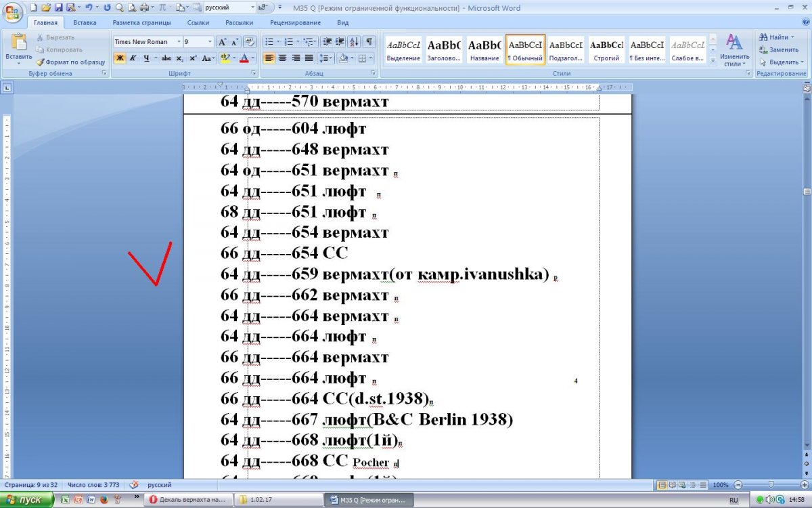Toggle show paragraph marks (¶)
Screen dimensions: 812x508
click(x=370, y=42)
